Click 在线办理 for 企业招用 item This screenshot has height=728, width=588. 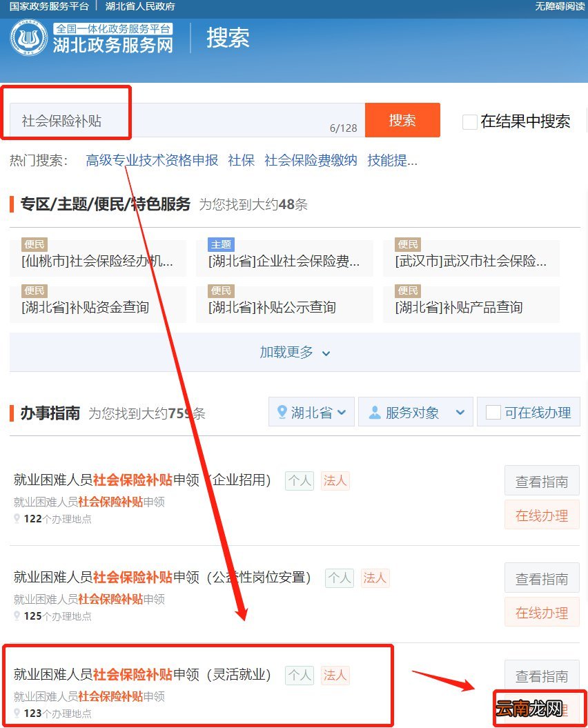542,515
